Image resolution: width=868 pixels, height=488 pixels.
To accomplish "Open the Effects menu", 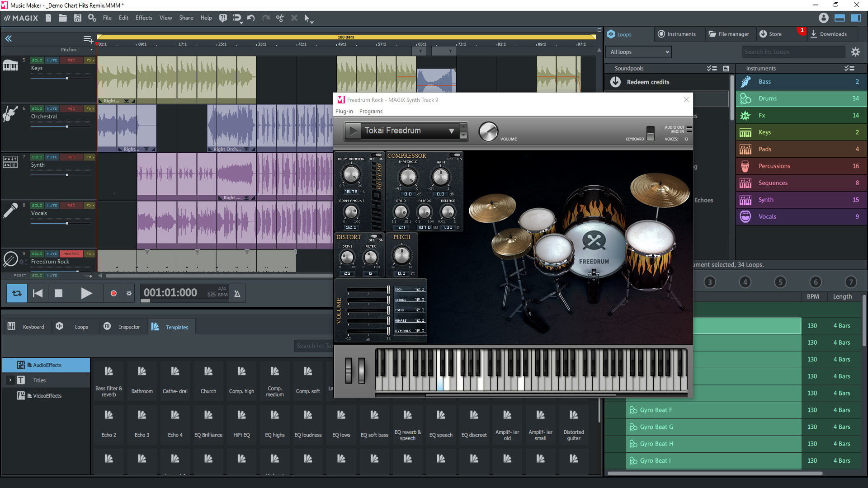I will coord(144,18).
